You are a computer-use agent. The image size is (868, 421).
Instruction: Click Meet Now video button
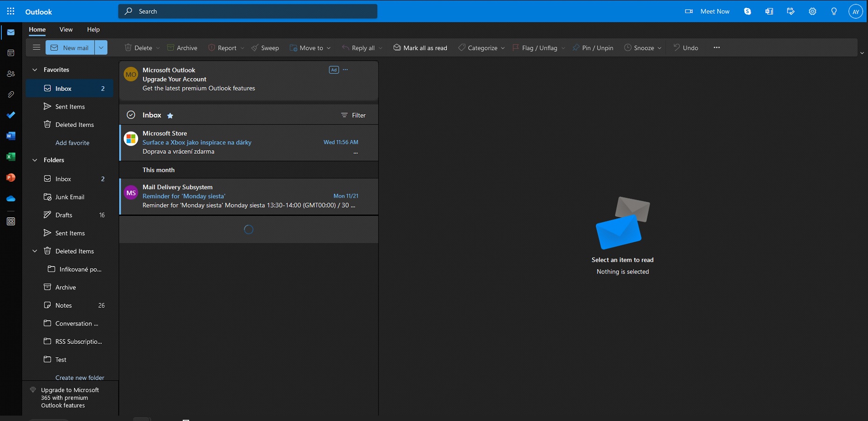pos(707,11)
